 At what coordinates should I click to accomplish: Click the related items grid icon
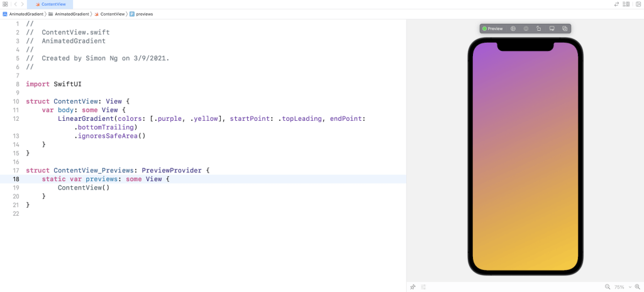5,4
